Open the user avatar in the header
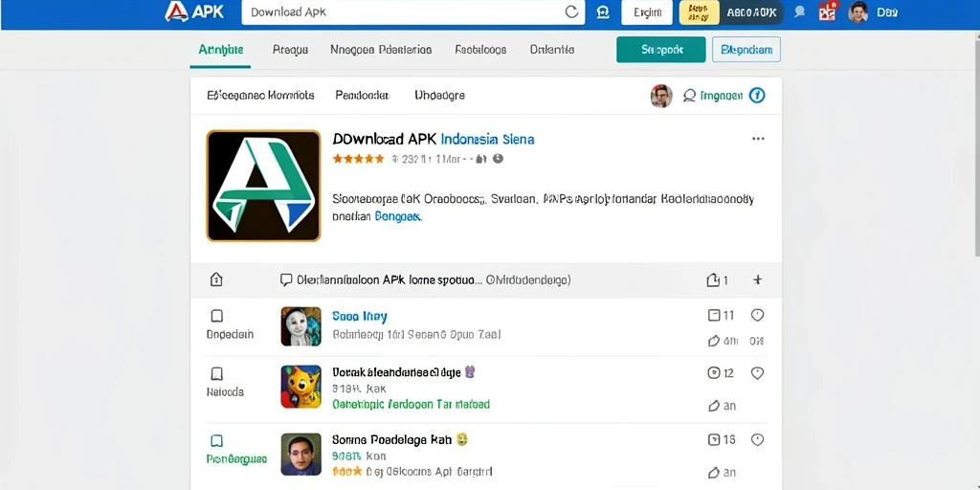The image size is (980, 490). tap(858, 11)
